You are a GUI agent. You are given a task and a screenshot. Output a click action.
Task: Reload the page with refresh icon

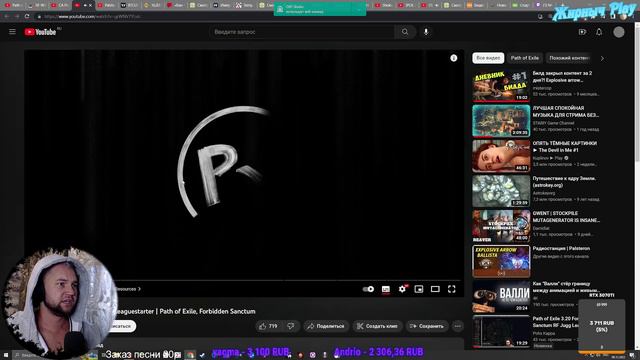tap(27, 16)
